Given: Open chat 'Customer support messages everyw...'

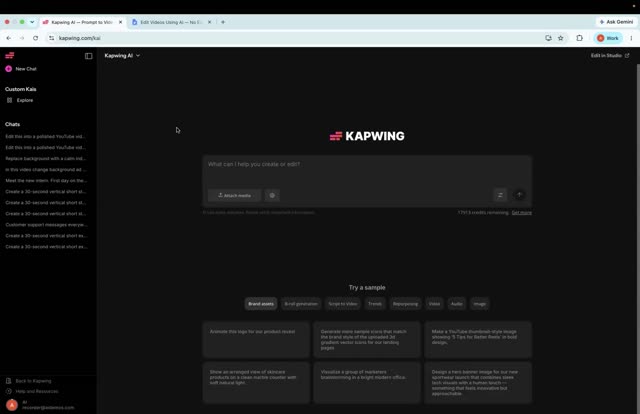Looking at the screenshot, I should pyautogui.click(x=46, y=225).
